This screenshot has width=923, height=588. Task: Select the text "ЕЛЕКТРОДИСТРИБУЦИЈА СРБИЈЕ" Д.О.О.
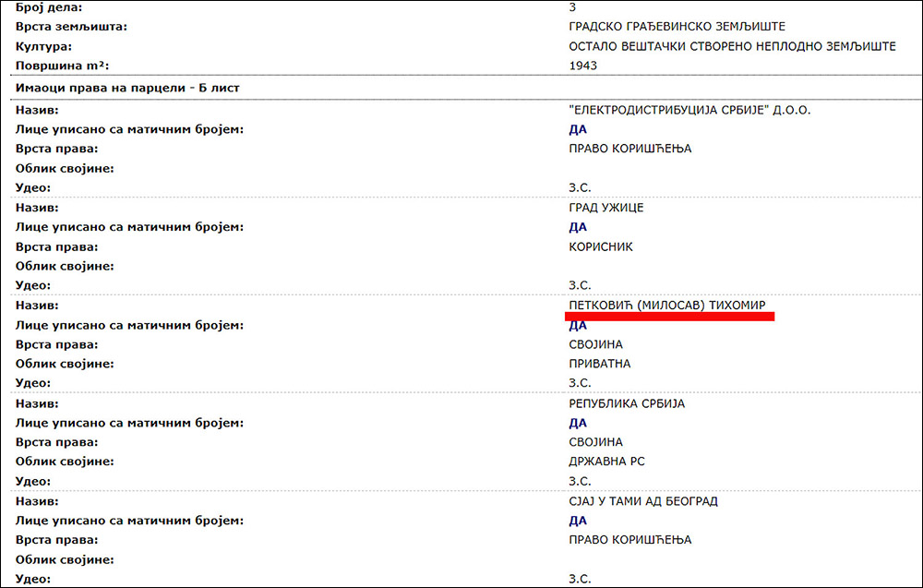point(689,110)
